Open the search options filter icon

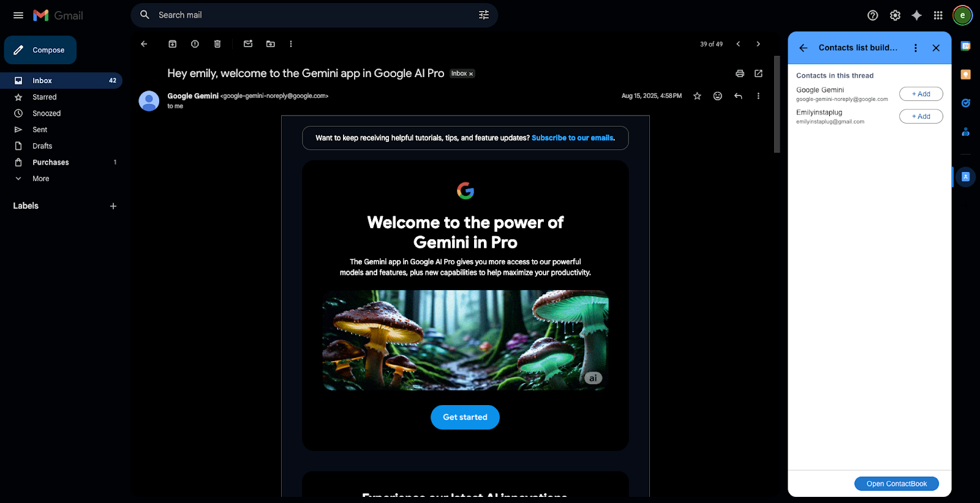click(484, 15)
